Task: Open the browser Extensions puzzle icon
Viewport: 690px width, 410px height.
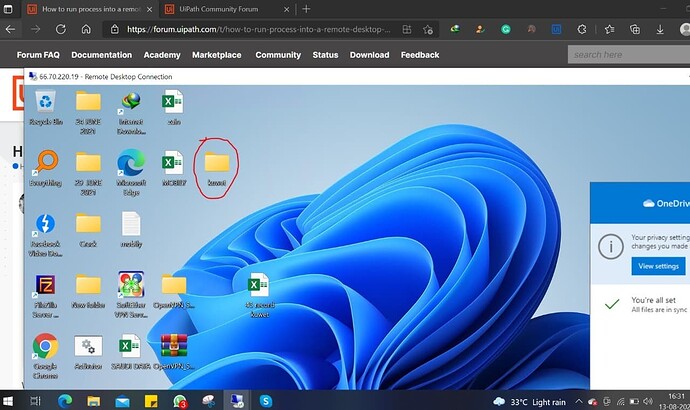Action: [582, 29]
